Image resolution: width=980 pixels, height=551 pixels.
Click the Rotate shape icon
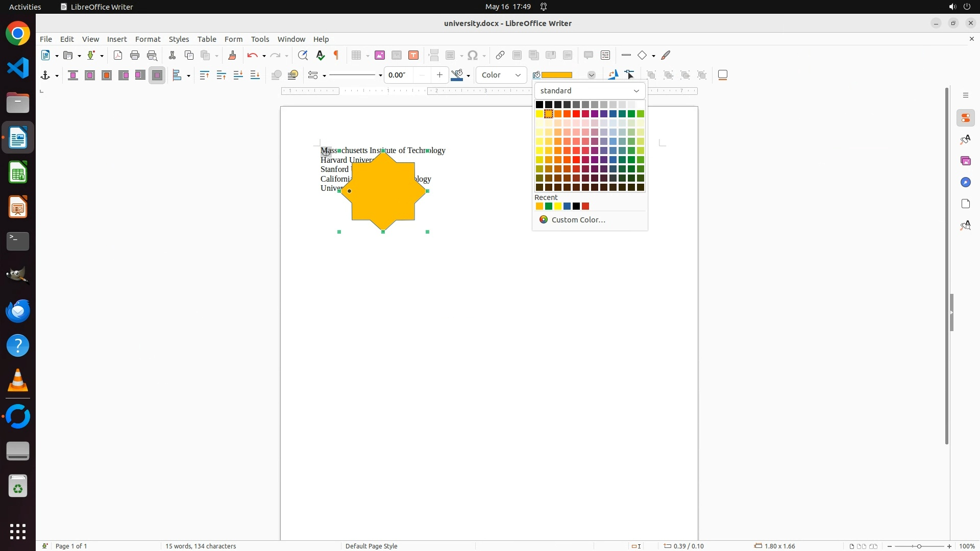pos(613,75)
